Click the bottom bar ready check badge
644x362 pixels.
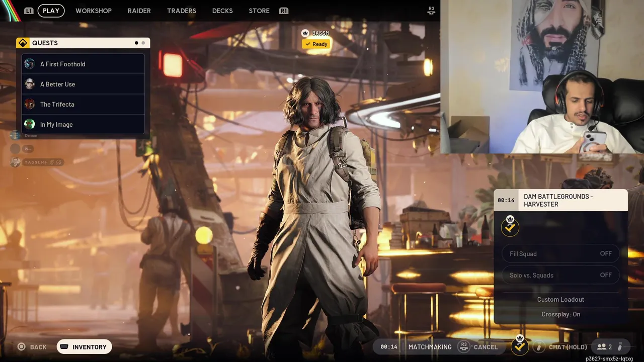(x=520, y=345)
